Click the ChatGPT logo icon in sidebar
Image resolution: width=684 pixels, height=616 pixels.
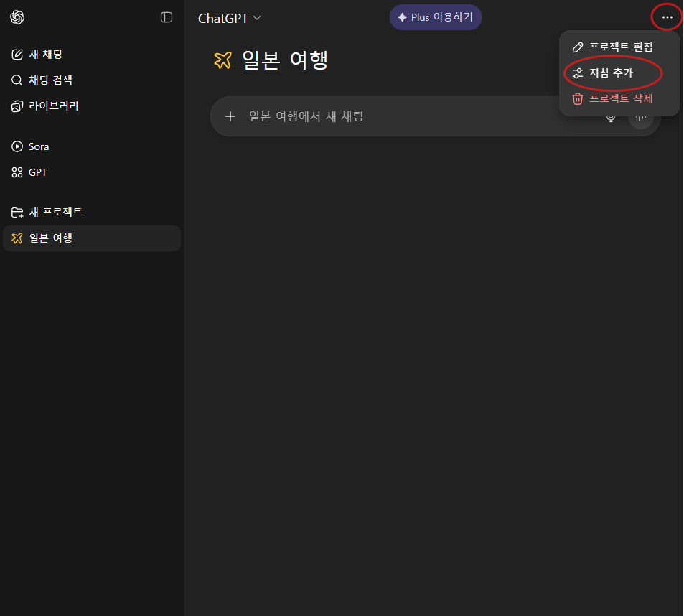(x=17, y=17)
